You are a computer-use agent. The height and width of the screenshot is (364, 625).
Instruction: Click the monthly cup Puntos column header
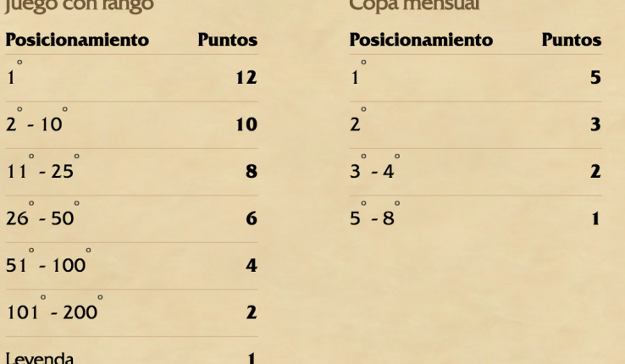(572, 40)
